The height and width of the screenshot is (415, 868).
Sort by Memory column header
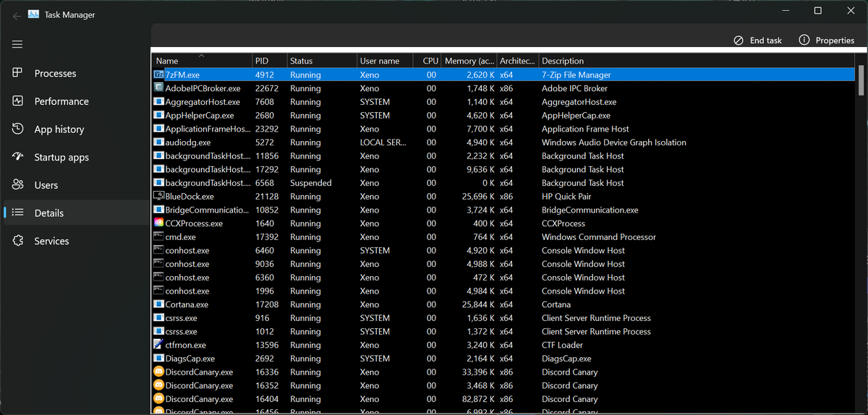(x=469, y=61)
